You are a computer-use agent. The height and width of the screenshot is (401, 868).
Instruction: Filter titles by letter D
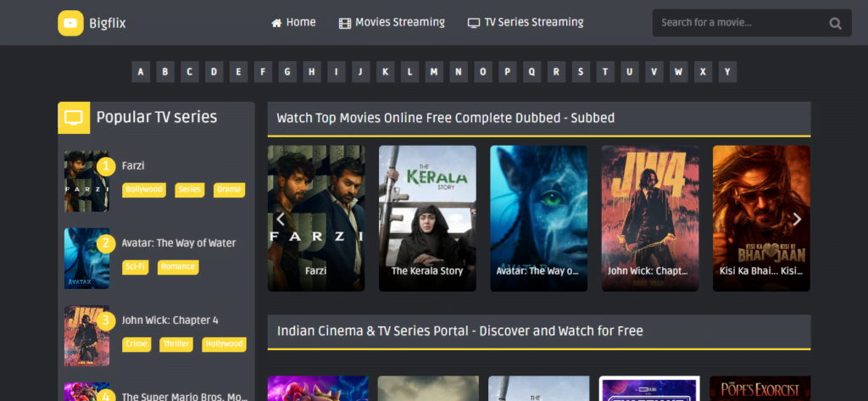point(214,72)
